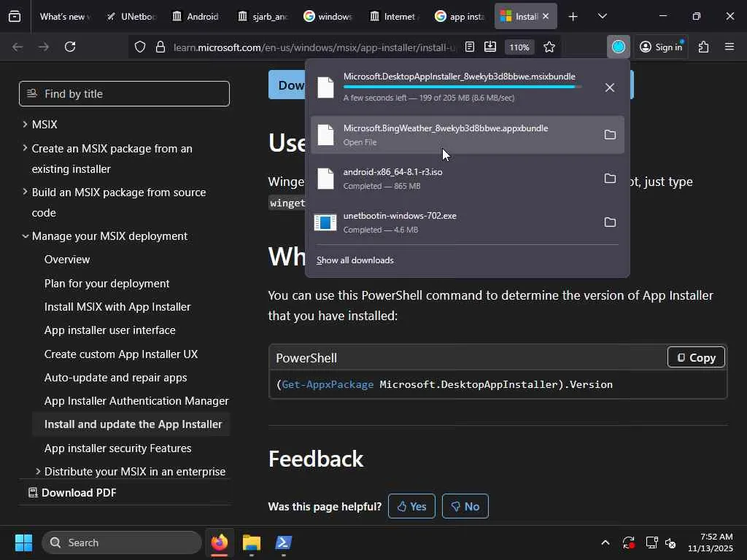Viewport: 747px width, 560px height.
Task: Switch to the Internet archive tab
Action: pos(394,17)
